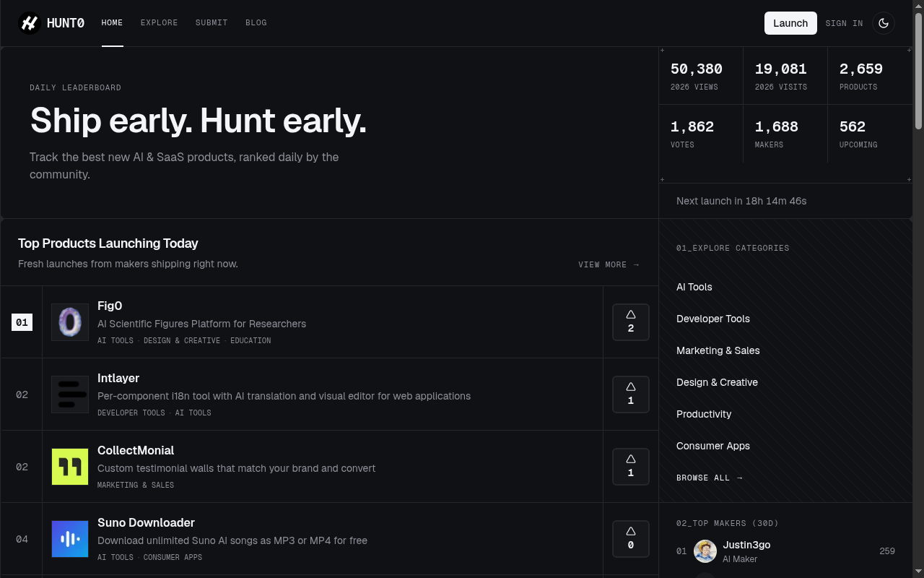924x578 pixels.
Task: Open Productivity category
Action: pos(704,414)
